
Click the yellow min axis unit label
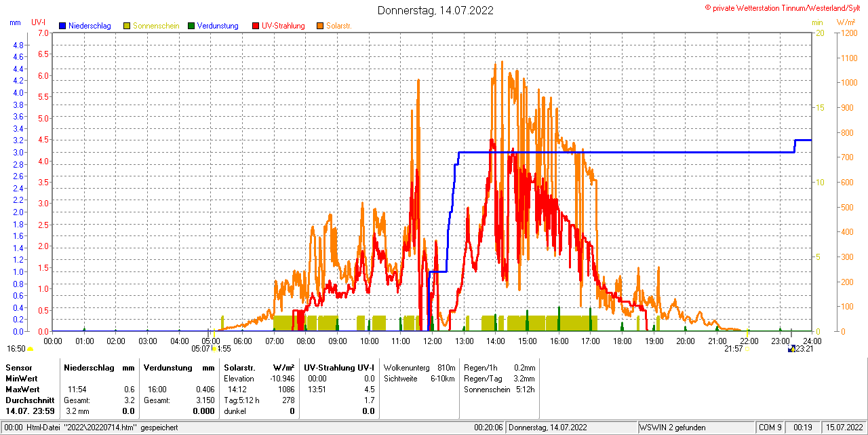pyautogui.click(x=817, y=22)
